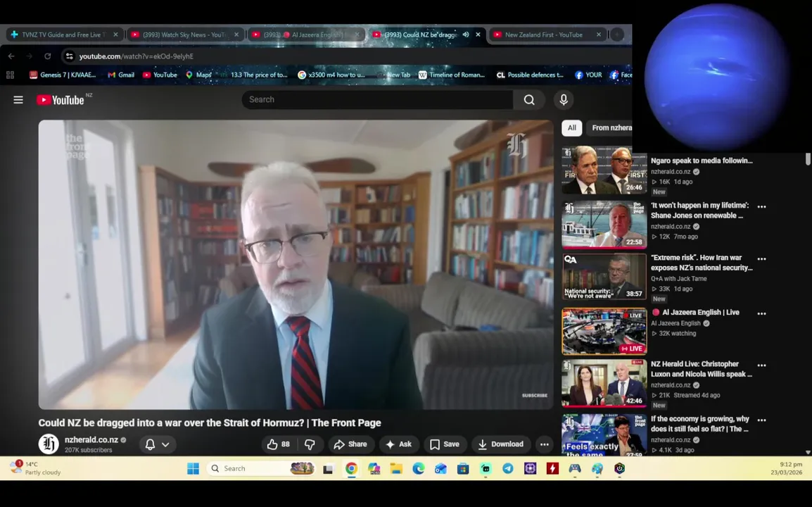Open the 'If the economy is growing' title
812x507 pixels.
699,423
